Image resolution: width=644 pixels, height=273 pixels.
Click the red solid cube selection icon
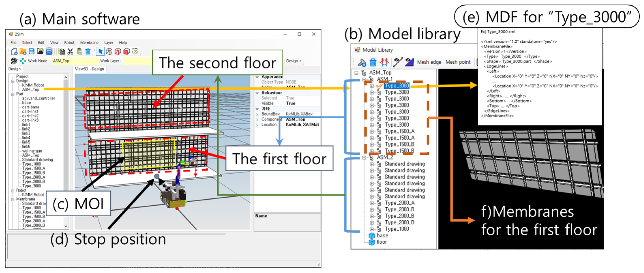127,52
